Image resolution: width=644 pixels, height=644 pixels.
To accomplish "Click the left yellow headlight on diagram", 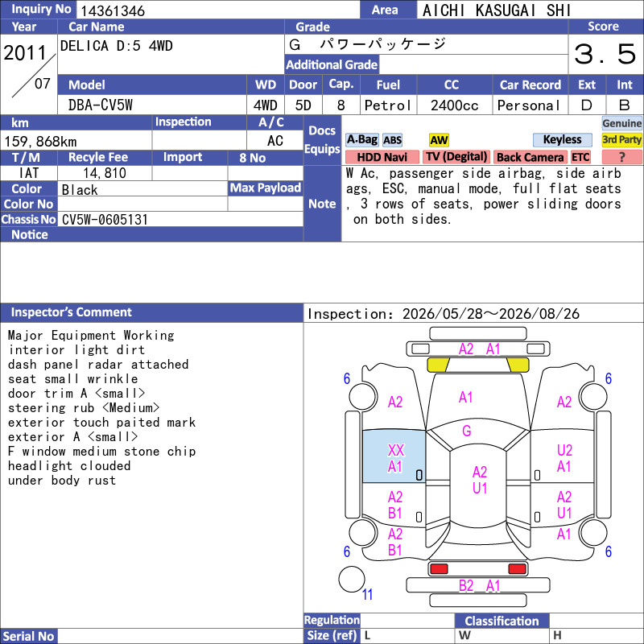I will coord(439,365).
